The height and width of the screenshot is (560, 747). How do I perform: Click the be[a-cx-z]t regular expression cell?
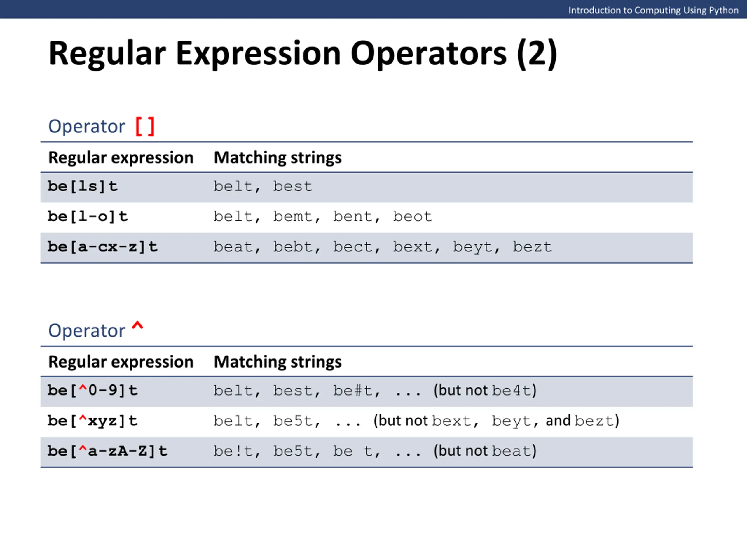pos(103,247)
